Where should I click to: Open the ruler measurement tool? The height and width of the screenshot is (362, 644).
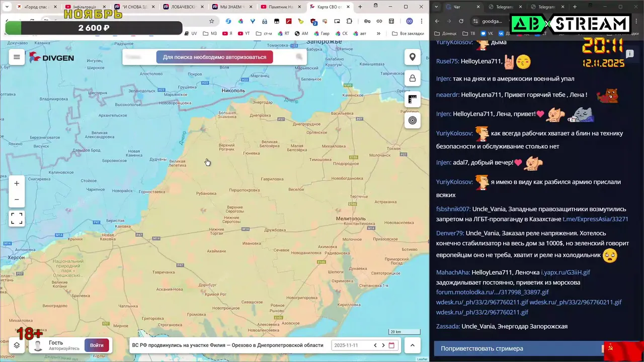(413, 100)
